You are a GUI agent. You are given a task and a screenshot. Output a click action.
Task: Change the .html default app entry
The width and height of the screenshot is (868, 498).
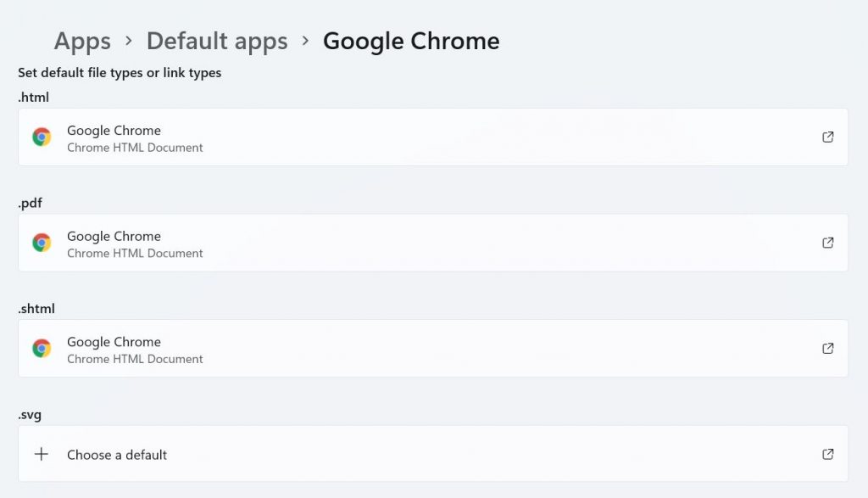[x=433, y=137]
